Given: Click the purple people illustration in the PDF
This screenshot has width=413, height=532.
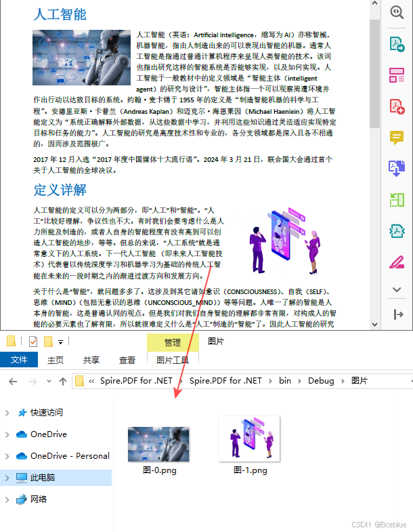Looking at the screenshot, I should pos(285,241).
